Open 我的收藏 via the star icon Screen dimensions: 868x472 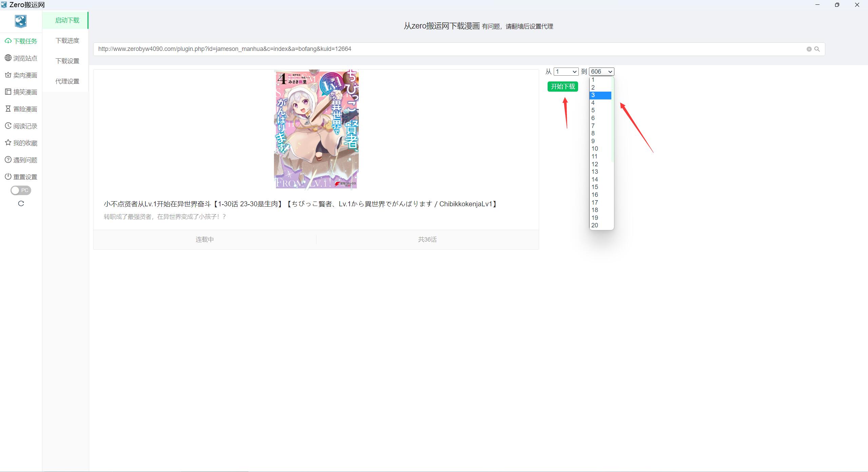[8, 143]
